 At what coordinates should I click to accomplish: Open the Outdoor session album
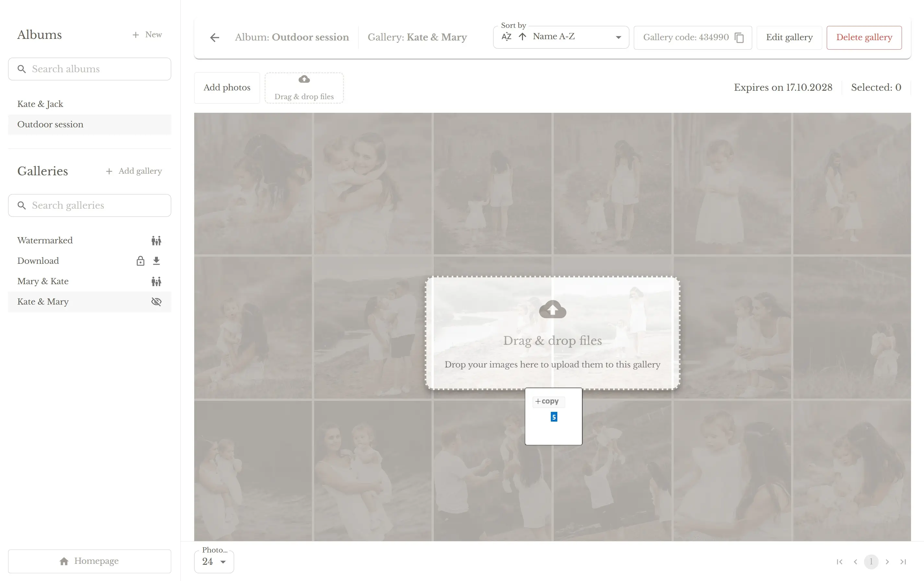pyautogui.click(x=50, y=125)
